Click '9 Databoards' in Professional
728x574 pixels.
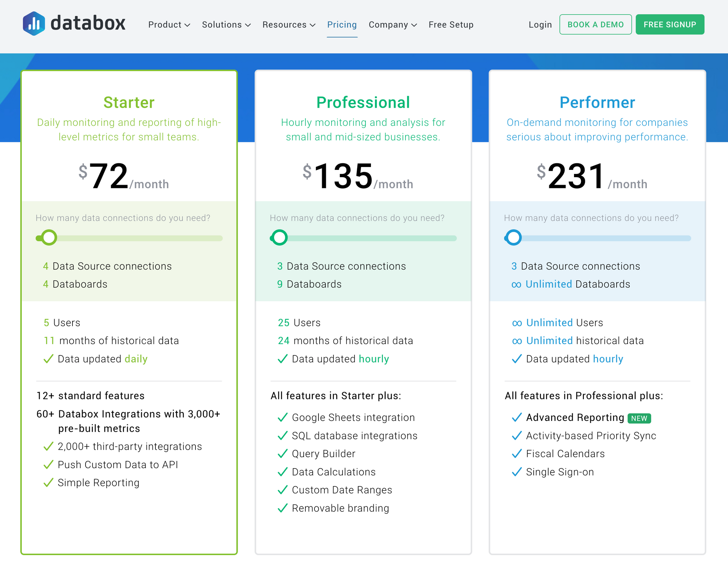point(309,284)
